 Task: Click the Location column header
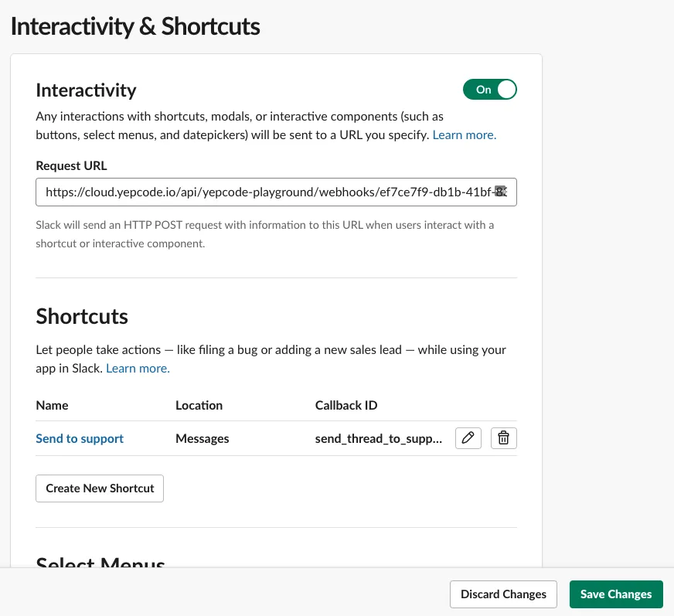coord(199,405)
